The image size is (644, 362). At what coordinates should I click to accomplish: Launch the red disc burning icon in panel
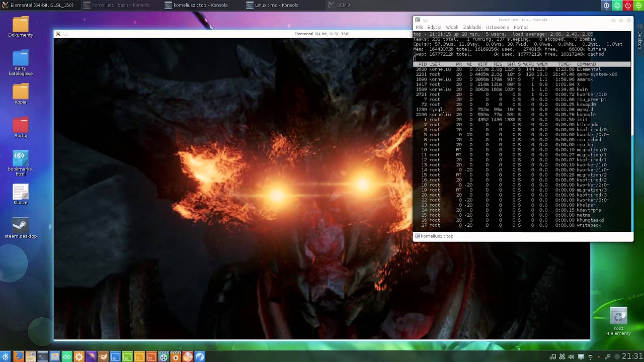(x=188, y=357)
